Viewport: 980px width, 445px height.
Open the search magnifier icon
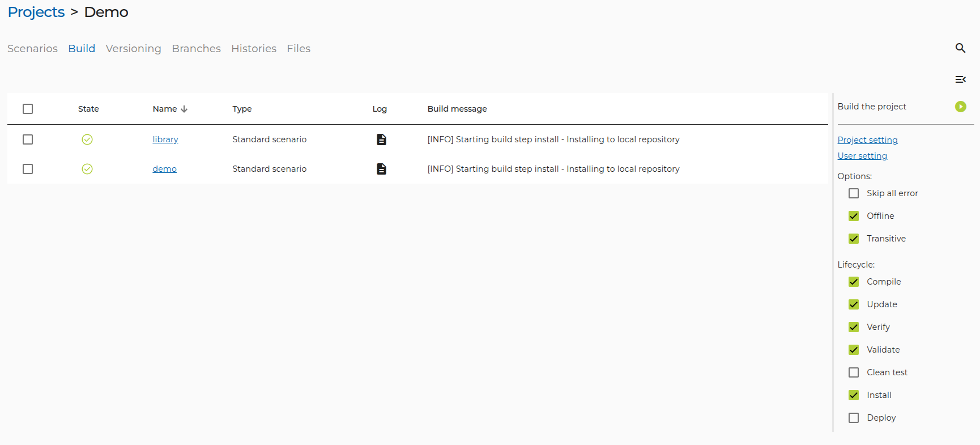tap(960, 48)
